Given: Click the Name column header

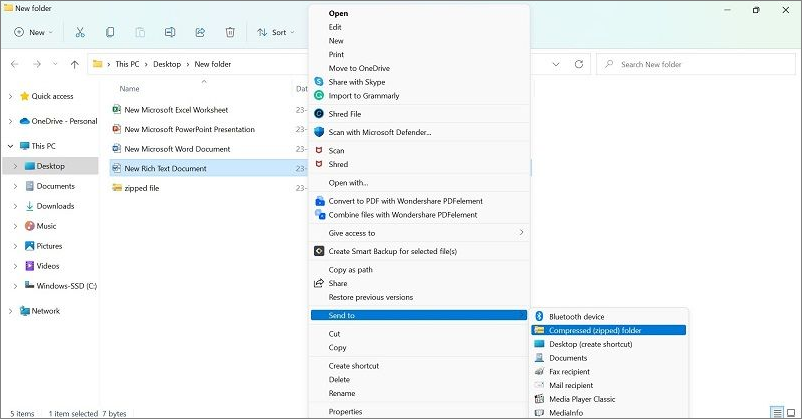Looking at the screenshot, I should 130,89.
